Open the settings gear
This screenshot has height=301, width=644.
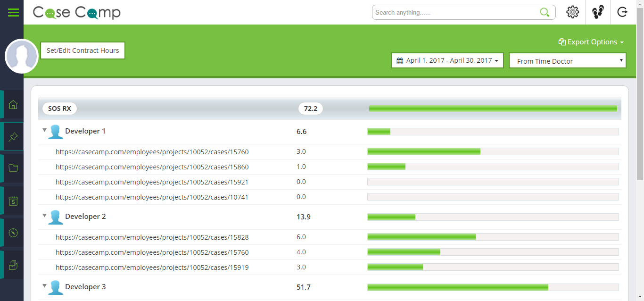pyautogui.click(x=572, y=12)
